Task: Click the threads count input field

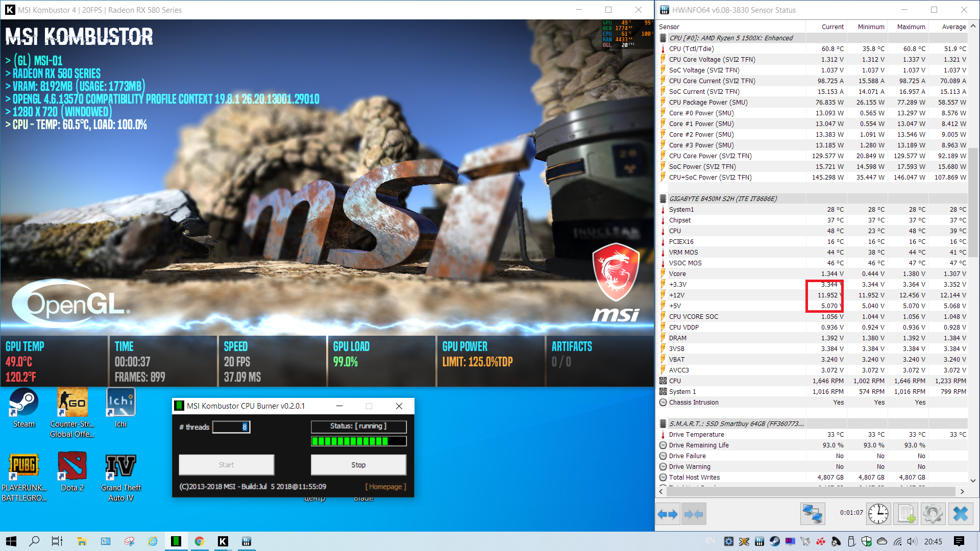Action: tap(231, 427)
